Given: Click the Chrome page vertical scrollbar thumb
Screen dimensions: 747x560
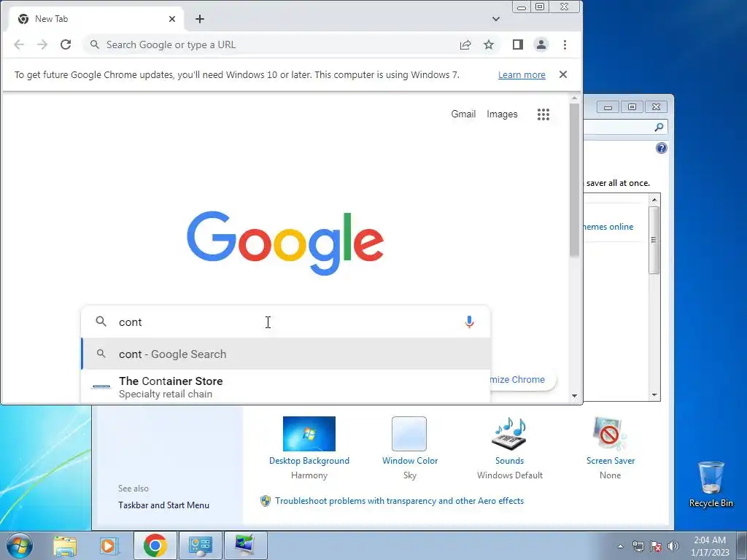Looking at the screenshot, I should click(x=575, y=180).
